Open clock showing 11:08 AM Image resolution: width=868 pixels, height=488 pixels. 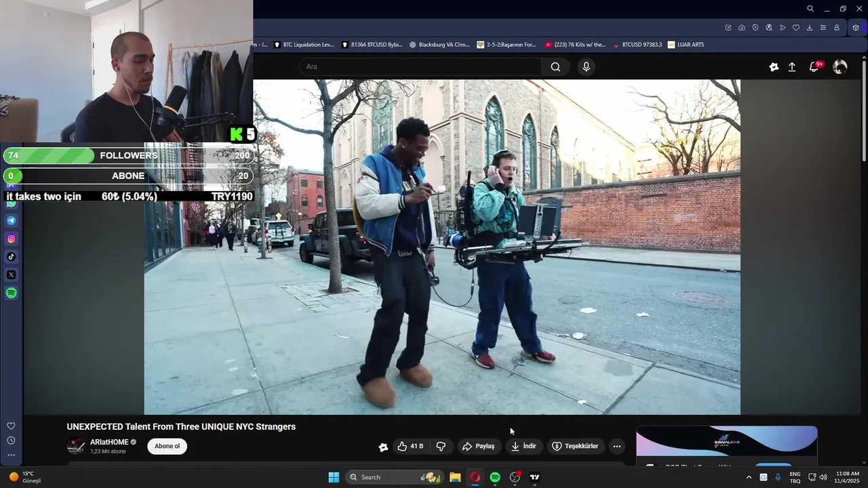[x=848, y=477]
